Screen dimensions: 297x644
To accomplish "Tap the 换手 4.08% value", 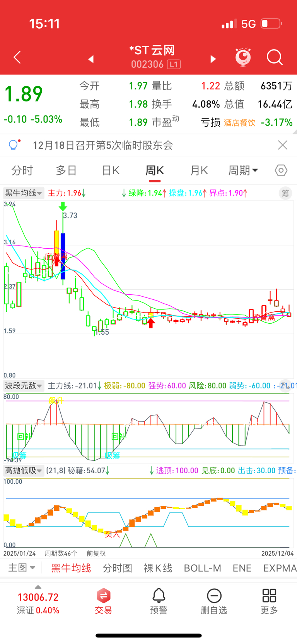I will click(x=206, y=104).
